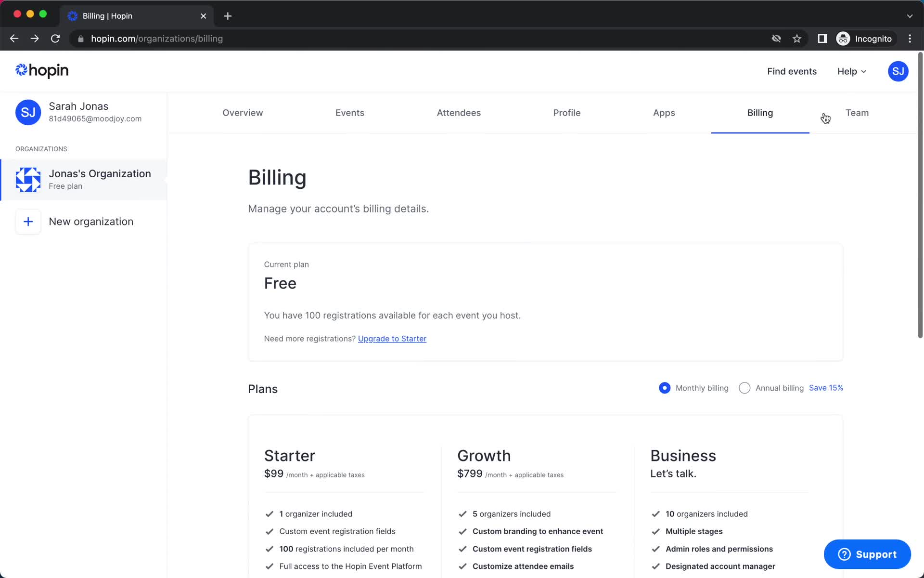Click the 'Let's talk.' Business text
Image resolution: width=924 pixels, height=578 pixels.
tap(673, 473)
